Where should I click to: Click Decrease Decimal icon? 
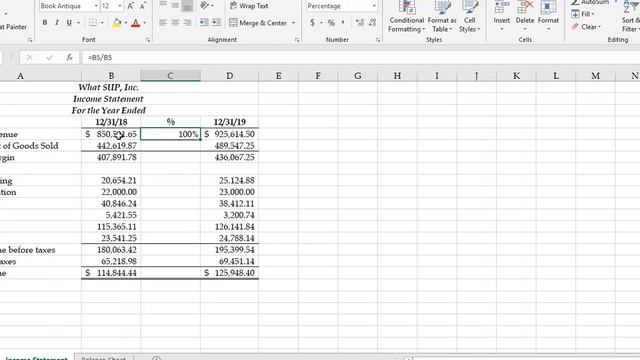pyautogui.click(x=372, y=23)
